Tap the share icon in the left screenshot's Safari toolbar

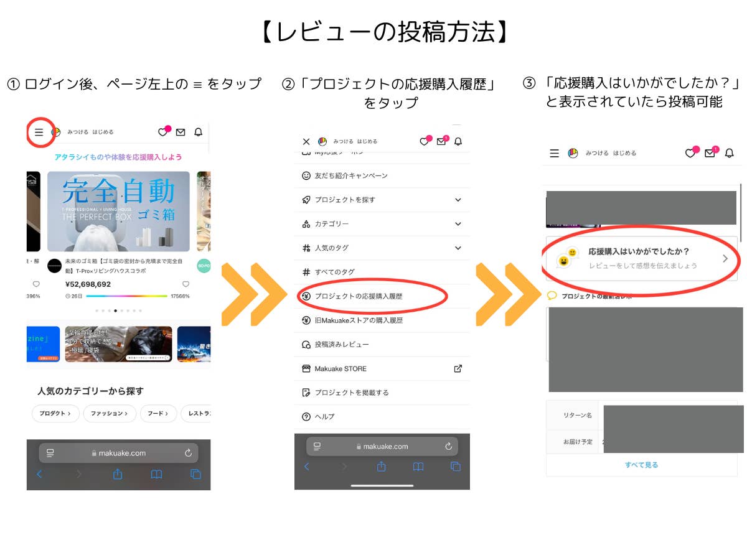click(118, 474)
